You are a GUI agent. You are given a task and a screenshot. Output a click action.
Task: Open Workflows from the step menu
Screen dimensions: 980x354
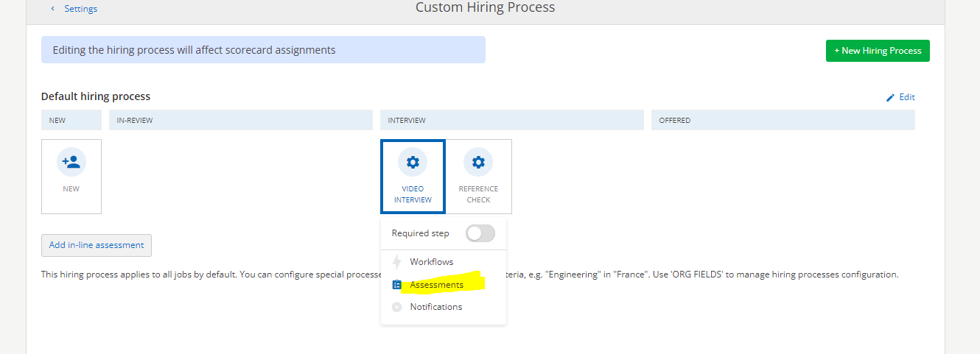(432, 262)
